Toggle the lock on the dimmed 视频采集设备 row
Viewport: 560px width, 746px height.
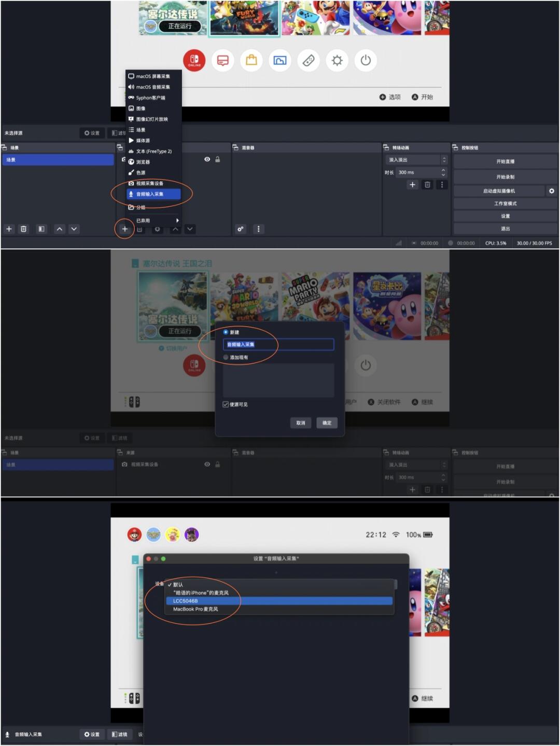[x=218, y=464]
